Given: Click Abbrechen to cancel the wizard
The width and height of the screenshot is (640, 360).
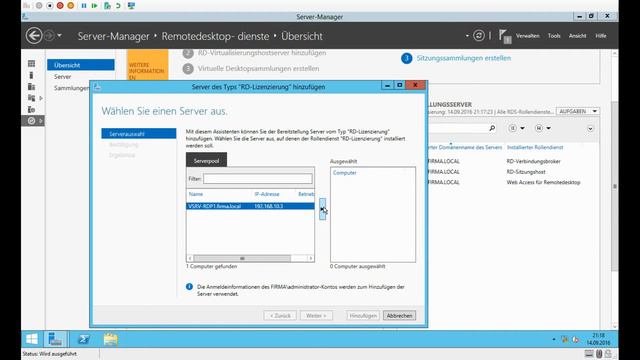Looking at the screenshot, I should (x=400, y=316).
